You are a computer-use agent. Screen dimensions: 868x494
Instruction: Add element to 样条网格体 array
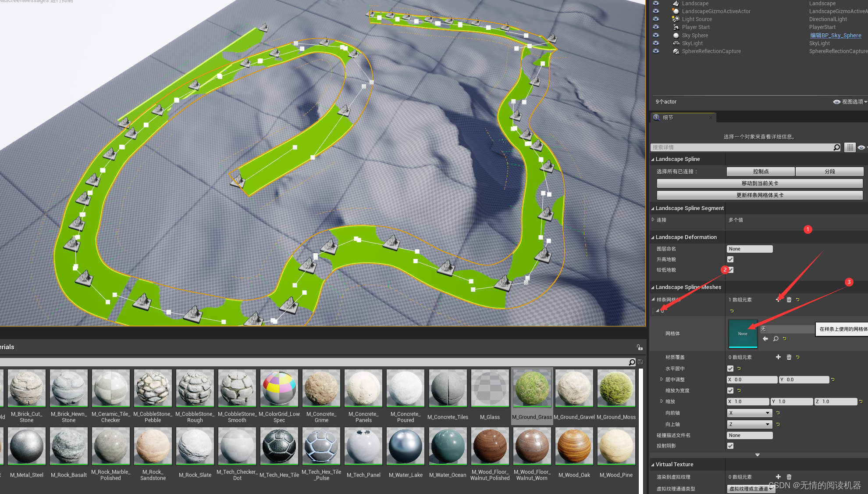pos(778,300)
